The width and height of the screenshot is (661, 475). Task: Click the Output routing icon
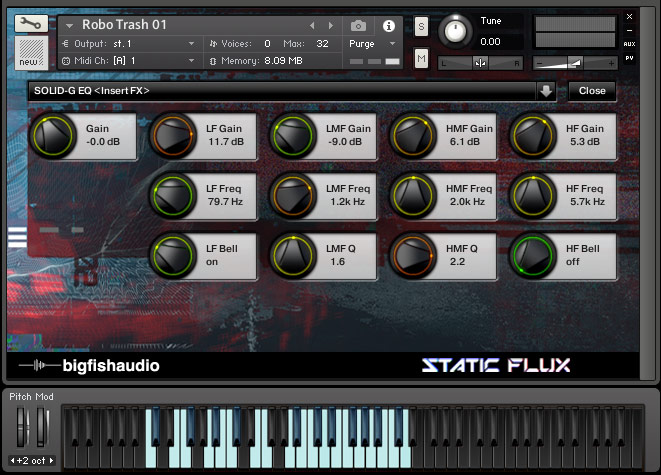[x=65, y=43]
